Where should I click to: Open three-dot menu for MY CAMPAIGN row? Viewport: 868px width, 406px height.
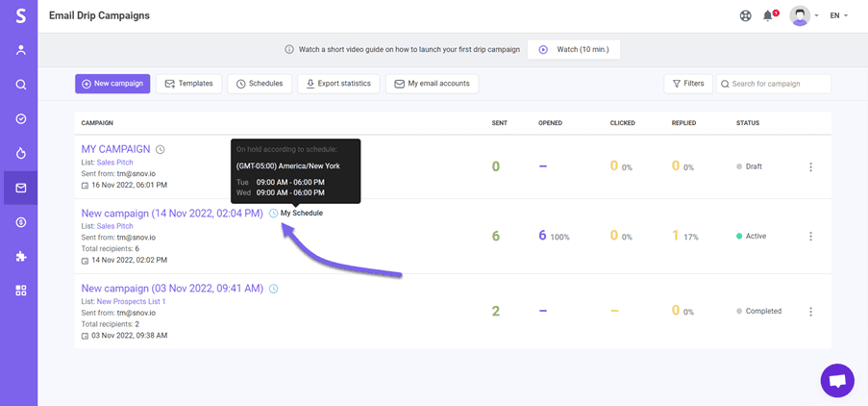[x=810, y=167]
